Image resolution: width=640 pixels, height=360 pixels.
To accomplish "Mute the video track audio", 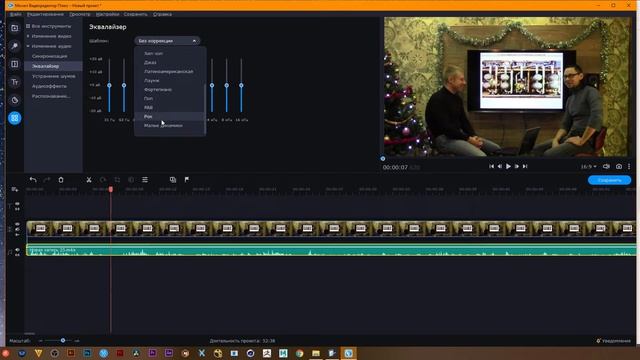I will [17, 229].
